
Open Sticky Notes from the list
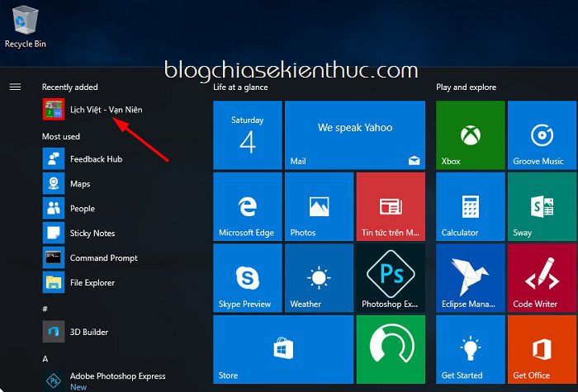pyautogui.click(x=79, y=233)
